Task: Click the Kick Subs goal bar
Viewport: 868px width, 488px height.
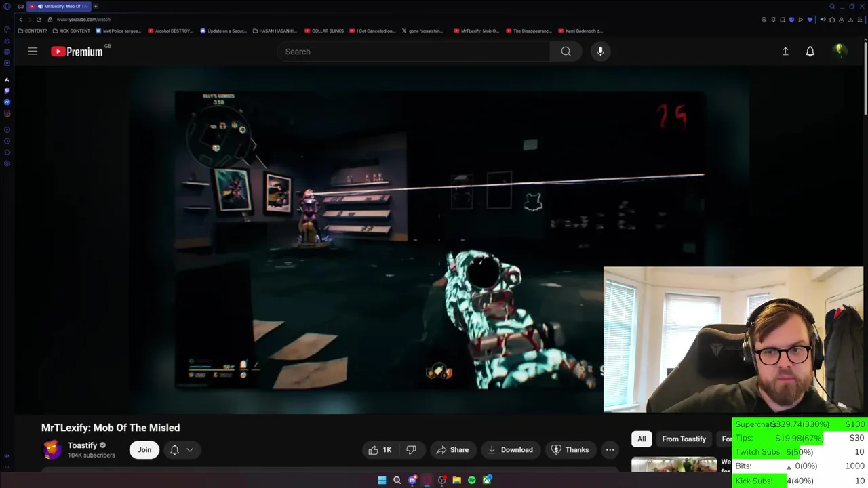Action: click(800, 481)
